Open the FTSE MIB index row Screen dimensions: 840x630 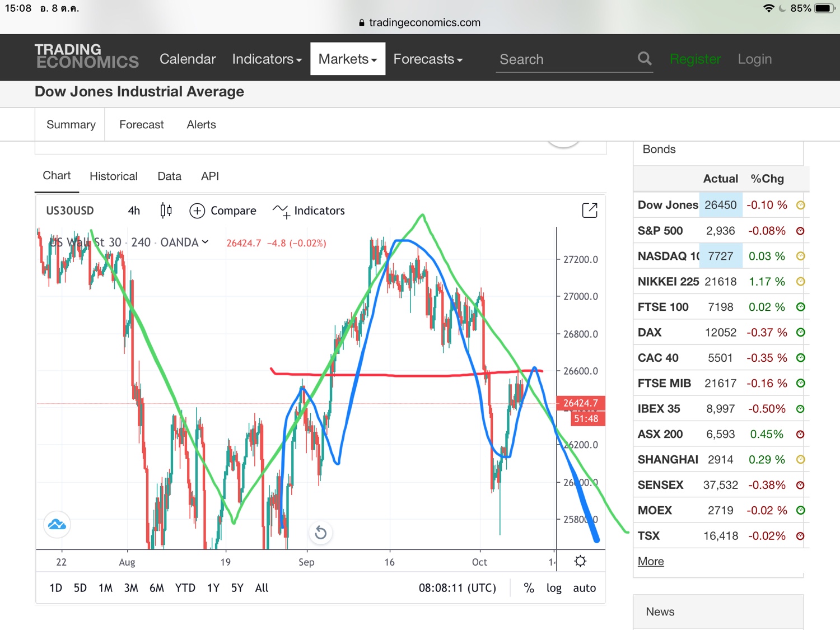(x=721, y=383)
